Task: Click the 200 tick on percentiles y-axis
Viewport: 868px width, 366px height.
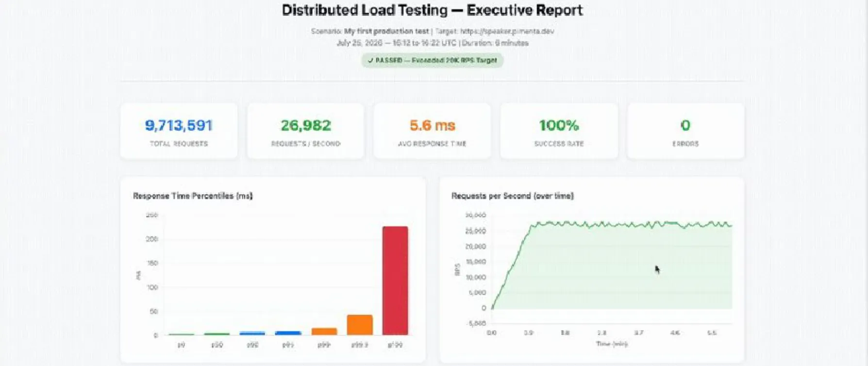Action: pos(152,239)
